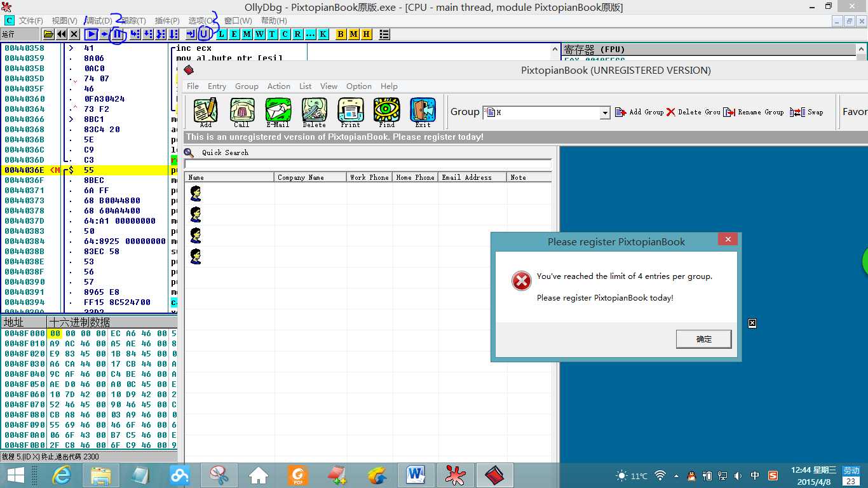Screen dimensions: 868x488
Task: Click the Step over toolbar icon
Action: [x=148, y=34]
